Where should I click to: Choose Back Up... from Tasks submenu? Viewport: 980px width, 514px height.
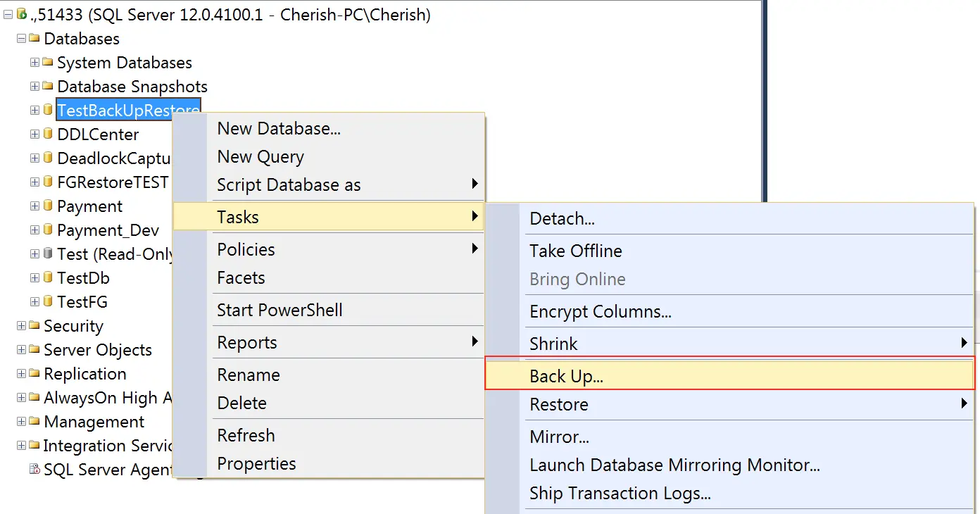point(566,376)
